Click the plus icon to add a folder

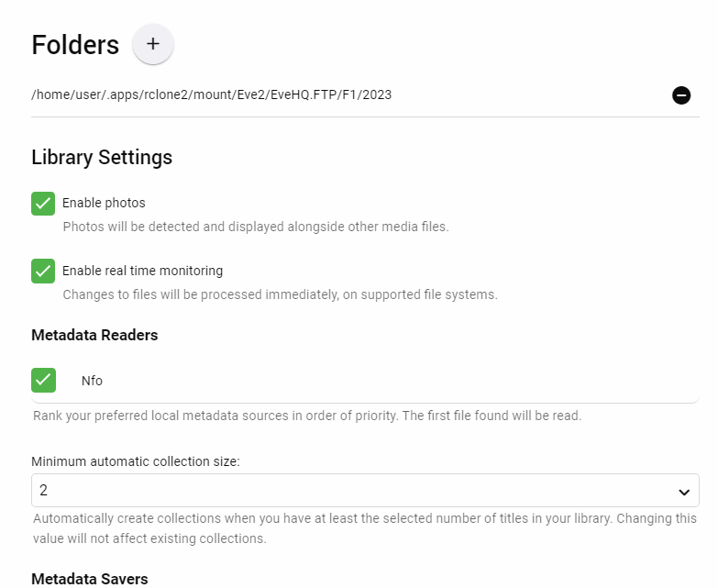point(153,44)
